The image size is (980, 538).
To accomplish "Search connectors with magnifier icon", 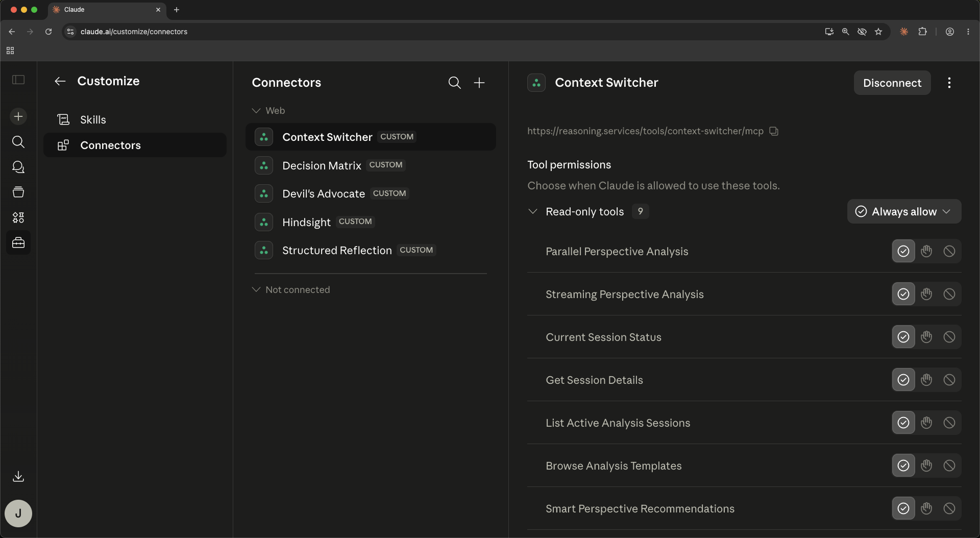I will tap(454, 83).
